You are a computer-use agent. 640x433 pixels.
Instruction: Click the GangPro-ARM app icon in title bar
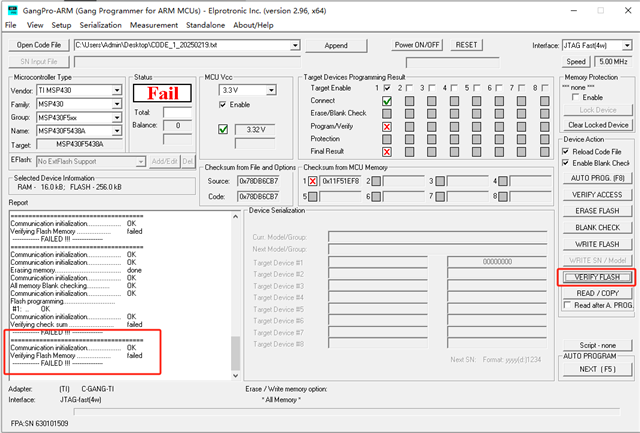tap(13, 11)
